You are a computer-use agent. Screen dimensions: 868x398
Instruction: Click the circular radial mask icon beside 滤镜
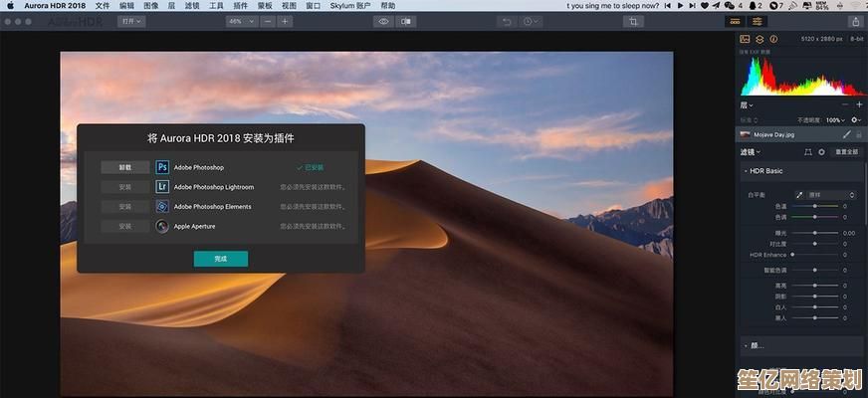point(821,151)
